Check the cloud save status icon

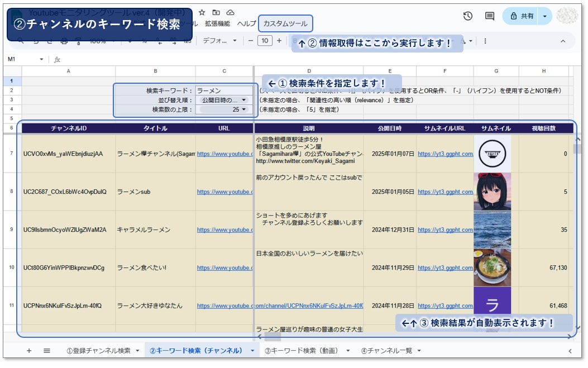coord(230,12)
